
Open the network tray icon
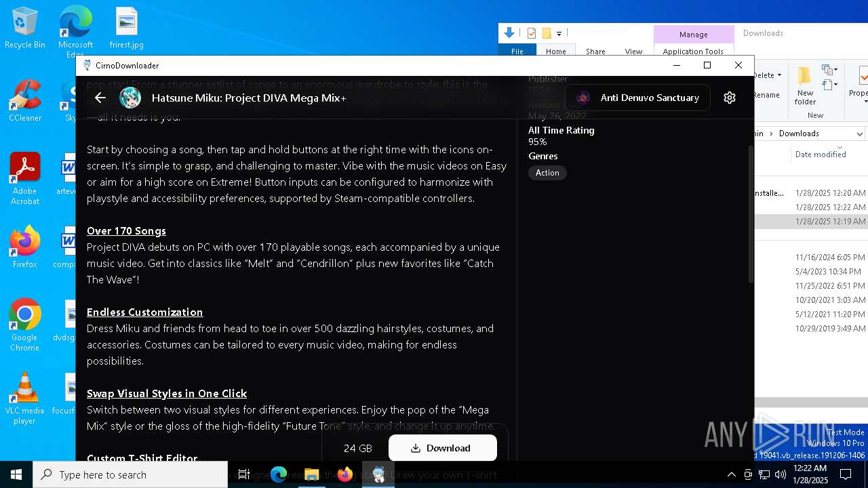tap(764, 474)
